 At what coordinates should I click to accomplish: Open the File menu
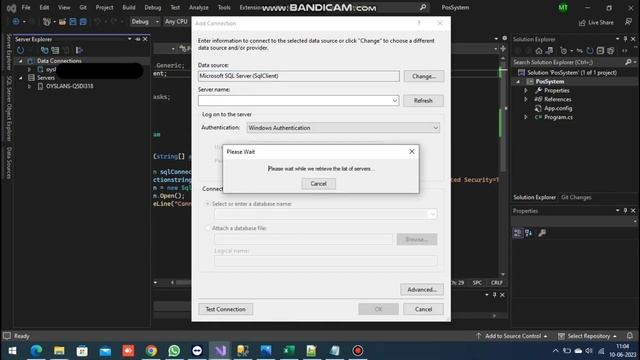[x=26, y=7]
